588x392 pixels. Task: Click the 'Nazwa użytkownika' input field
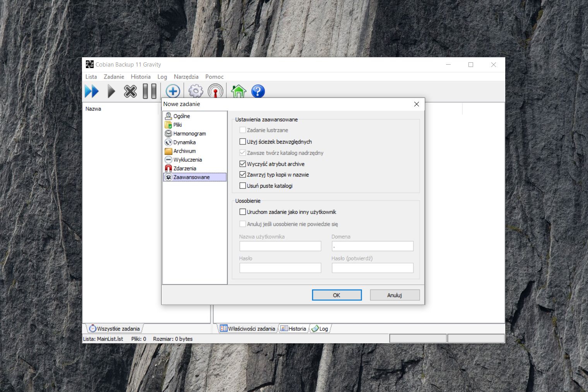(280, 246)
